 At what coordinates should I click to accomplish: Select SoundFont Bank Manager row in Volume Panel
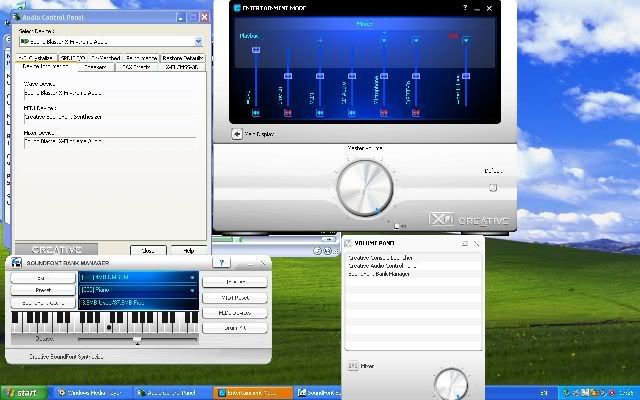pos(413,274)
